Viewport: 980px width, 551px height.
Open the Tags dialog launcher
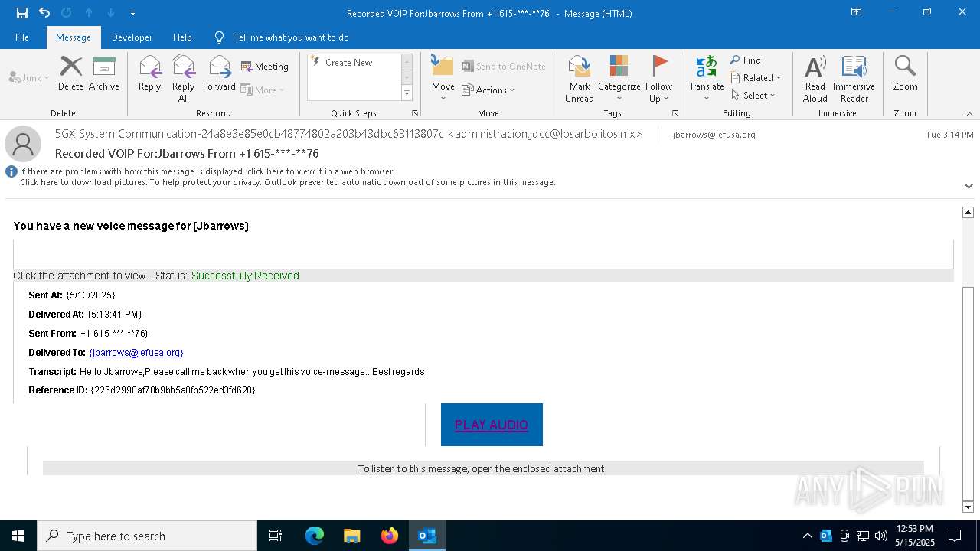coord(675,113)
